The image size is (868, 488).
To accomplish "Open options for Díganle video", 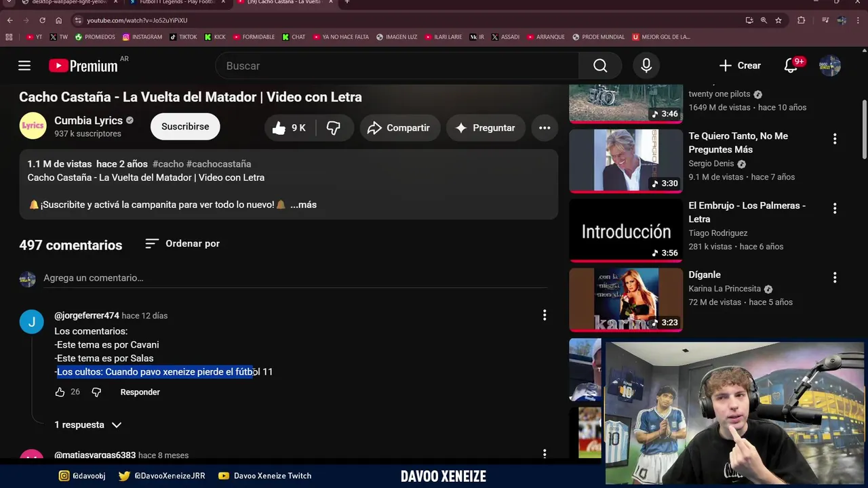I will point(835,277).
